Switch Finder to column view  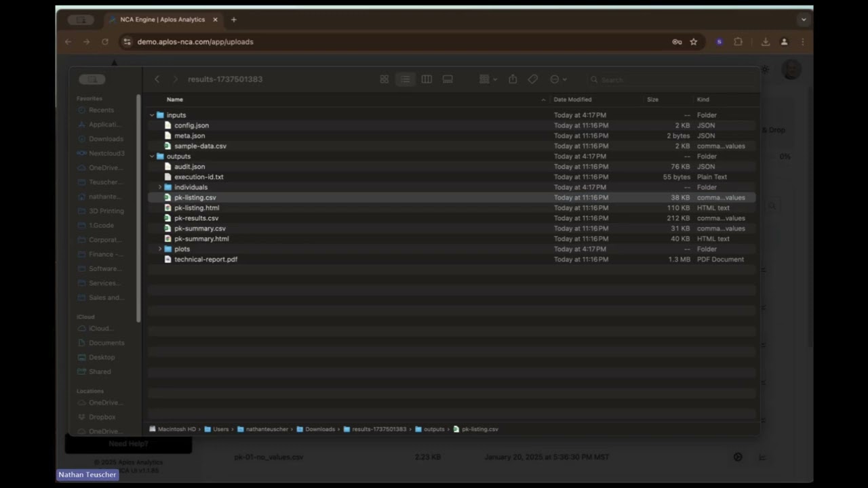(x=427, y=79)
